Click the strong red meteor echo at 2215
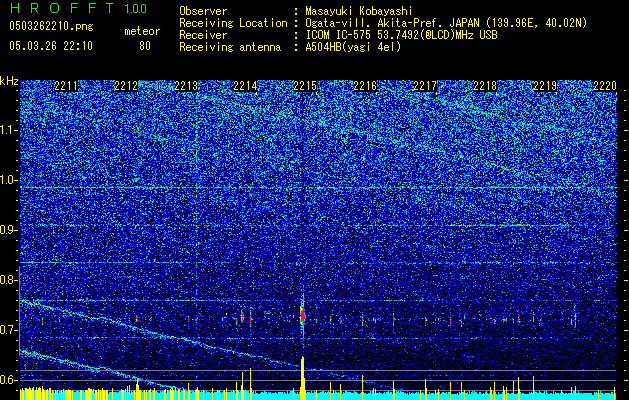Image resolution: width=629 pixels, height=400 pixels. pyautogui.click(x=303, y=315)
